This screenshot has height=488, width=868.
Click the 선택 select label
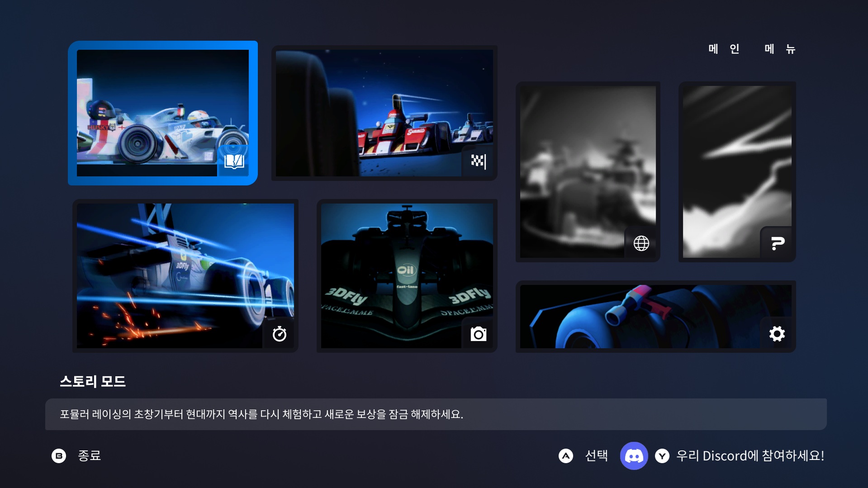(596, 455)
